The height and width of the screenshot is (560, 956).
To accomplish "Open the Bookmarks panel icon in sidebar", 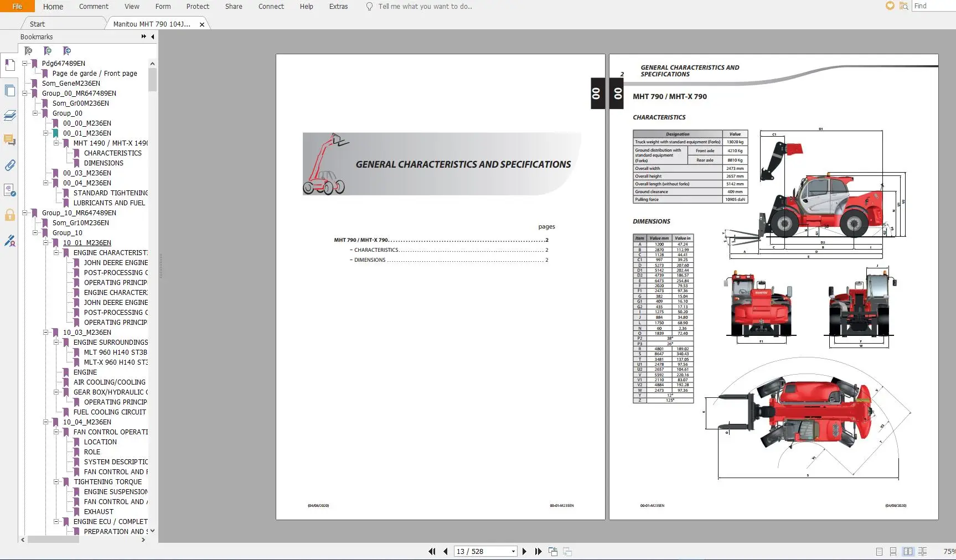I will [x=10, y=65].
